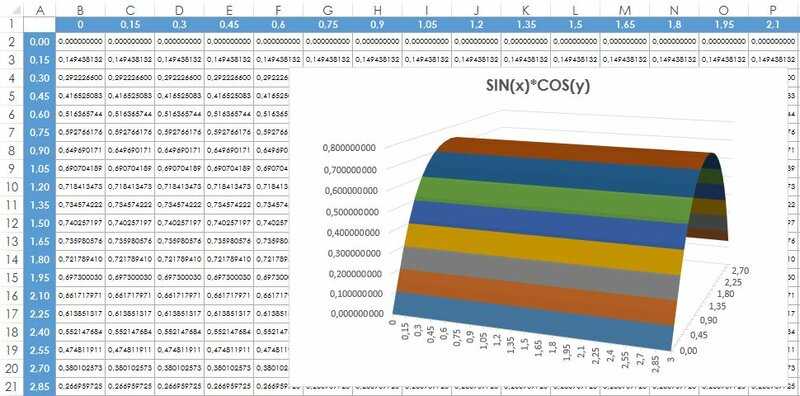Select cell E6 with value 0,516365744
Viewport: 800px width, 396px height.
click(x=229, y=114)
